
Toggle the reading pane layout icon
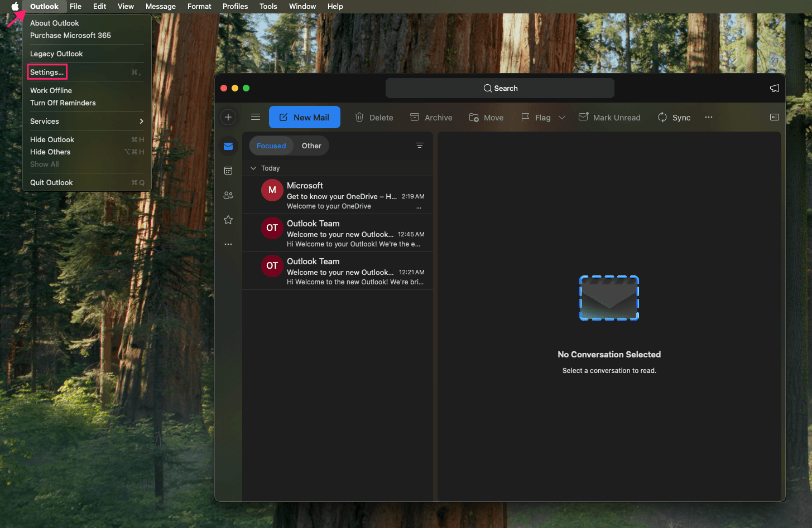pyautogui.click(x=775, y=117)
